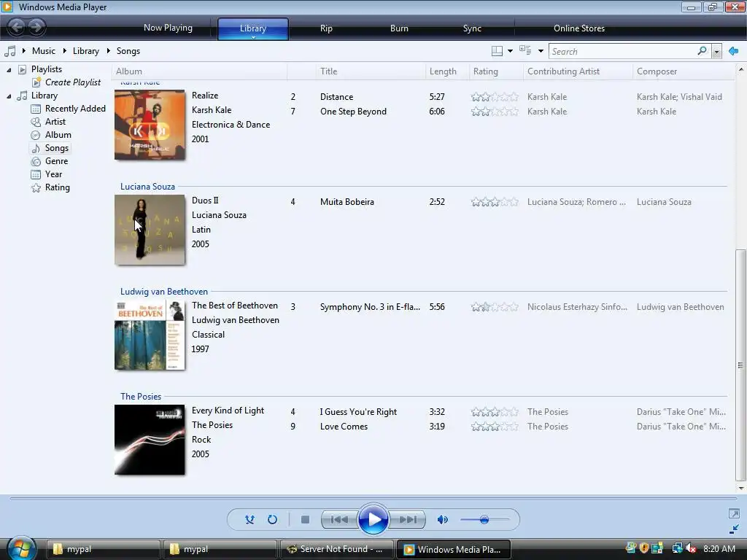747x560 pixels.
Task: Turn shuffle on
Action: pyautogui.click(x=249, y=519)
